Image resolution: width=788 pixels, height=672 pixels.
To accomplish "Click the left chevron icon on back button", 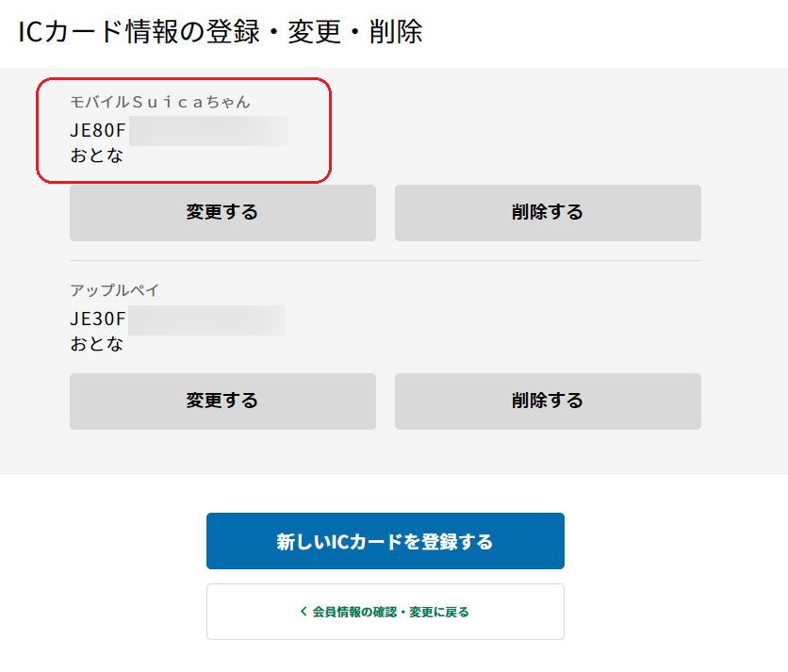I will pos(304,611).
